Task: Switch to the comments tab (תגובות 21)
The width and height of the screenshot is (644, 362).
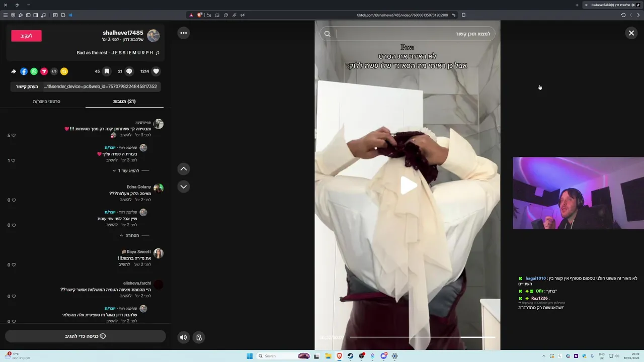Action: tap(124, 101)
